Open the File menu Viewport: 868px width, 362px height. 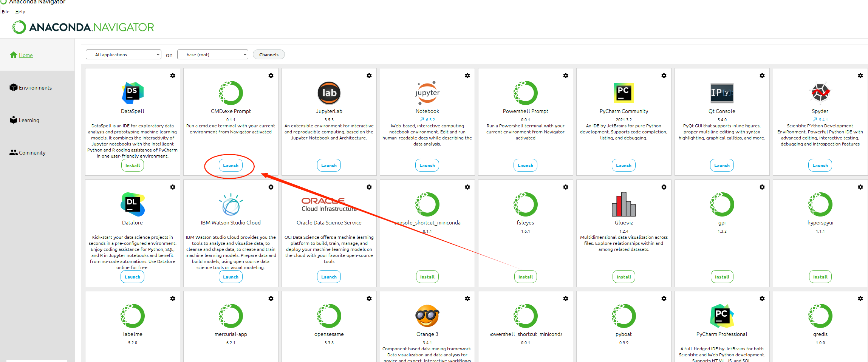click(6, 12)
